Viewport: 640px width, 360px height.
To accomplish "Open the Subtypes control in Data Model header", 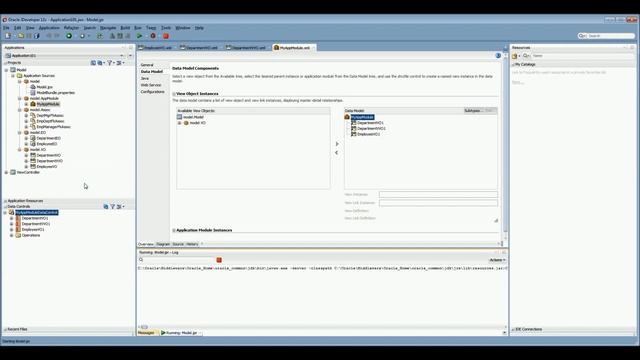I will tap(473, 111).
